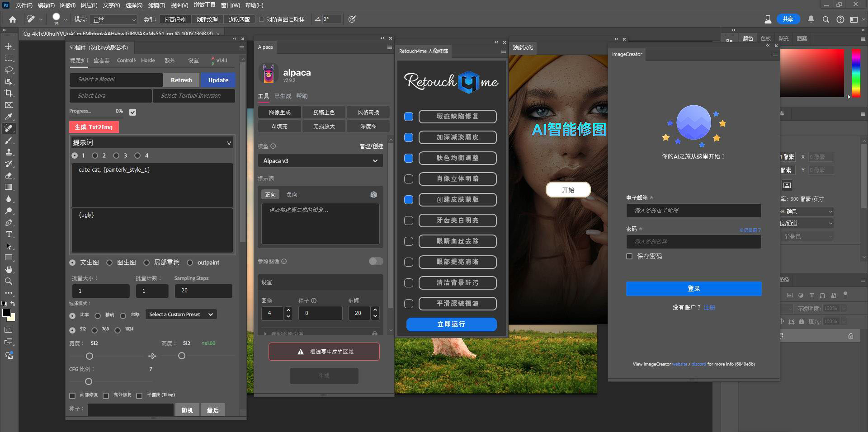The width and height of the screenshot is (868, 432).
Task: Switch to ControlNet tab in SD plugin
Action: pyautogui.click(x=126, y=60)
